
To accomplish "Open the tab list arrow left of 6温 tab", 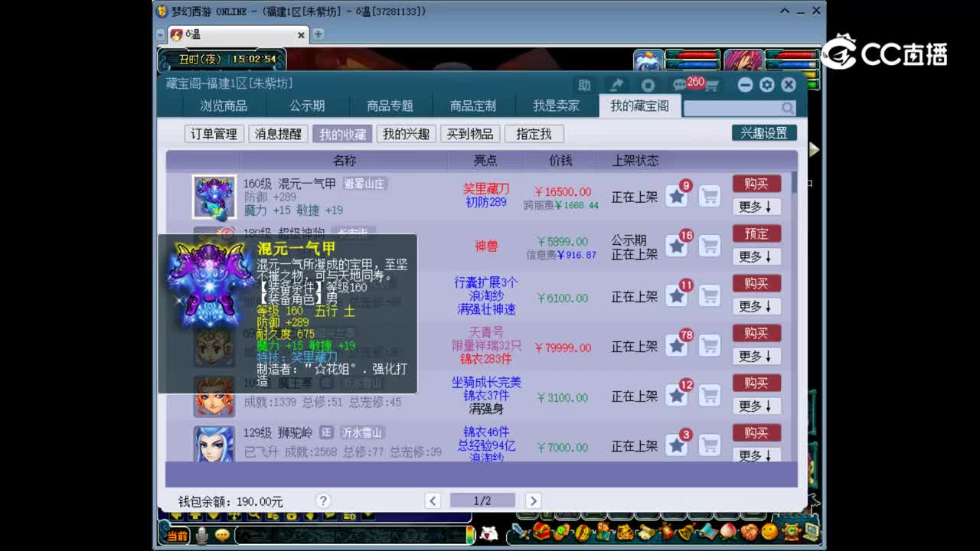I will 161,34.
